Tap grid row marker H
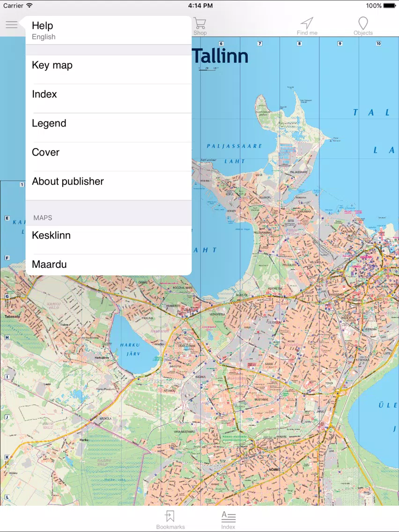Image resolution: width=399 pixels, height=532 pixels. (7, 337)
